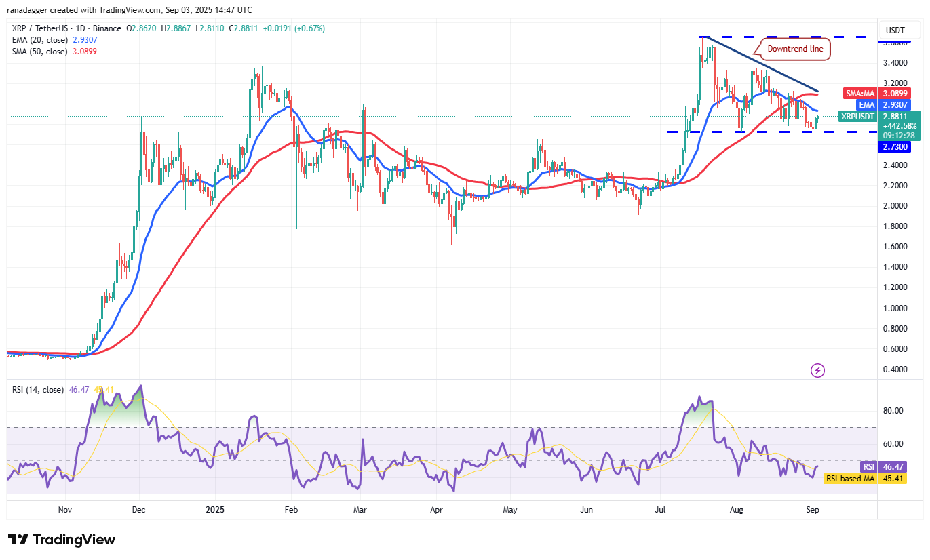Toggle the USDT currency button on price axis
This screenshot has height=560, width=930.
click(899, 30)
